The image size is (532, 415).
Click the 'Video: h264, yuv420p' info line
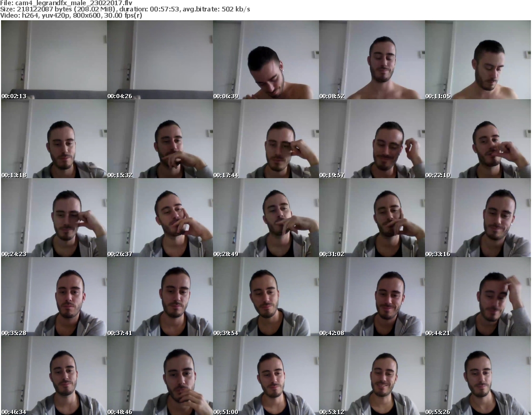pyautogui.click(x=71, y=15)
